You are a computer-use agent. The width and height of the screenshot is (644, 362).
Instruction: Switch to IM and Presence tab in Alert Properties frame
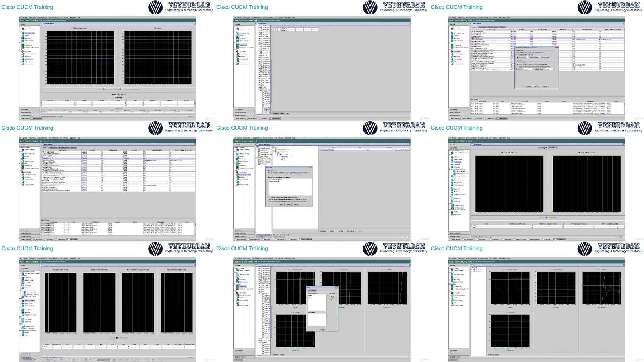[493, 27]
